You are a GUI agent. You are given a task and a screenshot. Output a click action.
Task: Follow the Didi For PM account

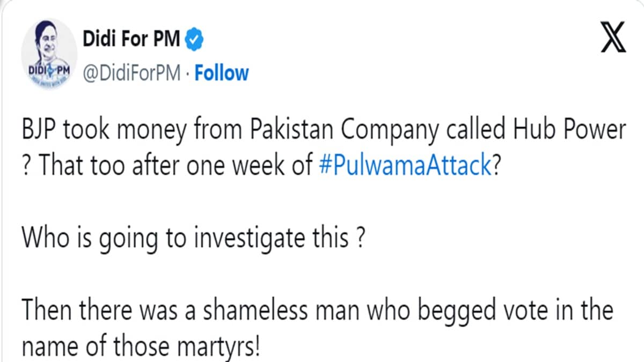click(x=222, y=73)
